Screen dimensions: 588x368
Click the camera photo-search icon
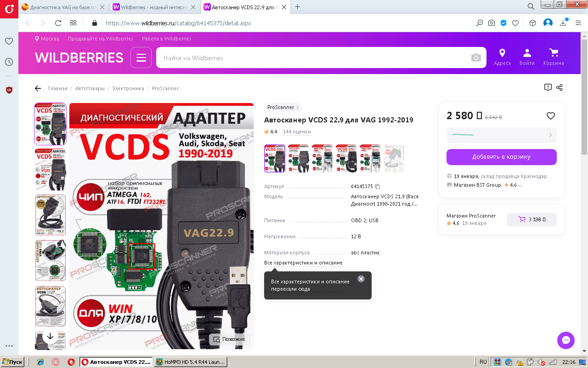476,57
